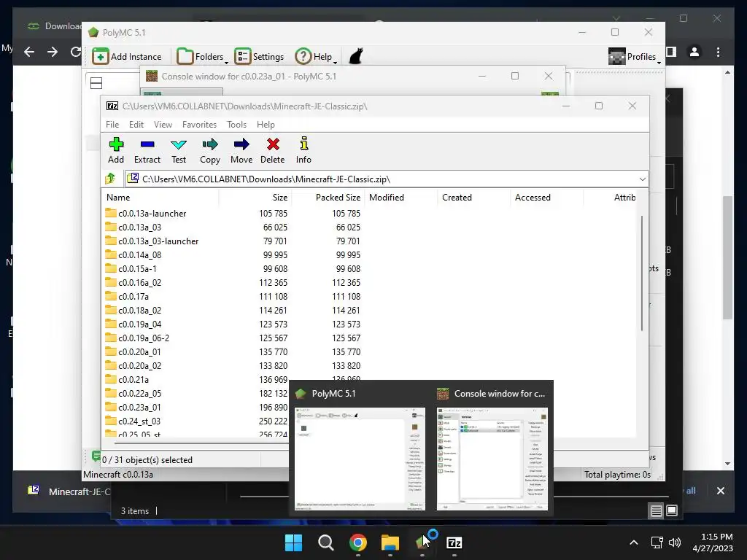Select folder c0.0.14a_08

139,254
